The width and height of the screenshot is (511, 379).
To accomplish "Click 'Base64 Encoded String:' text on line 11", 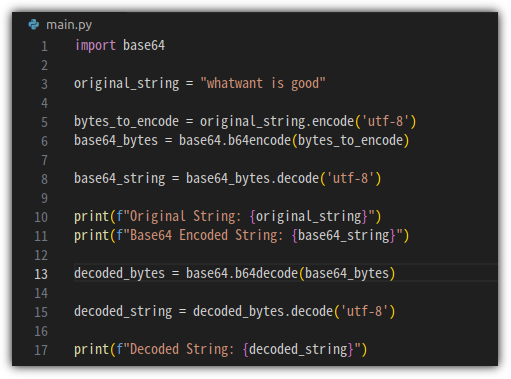I will (x=206, y=235).
